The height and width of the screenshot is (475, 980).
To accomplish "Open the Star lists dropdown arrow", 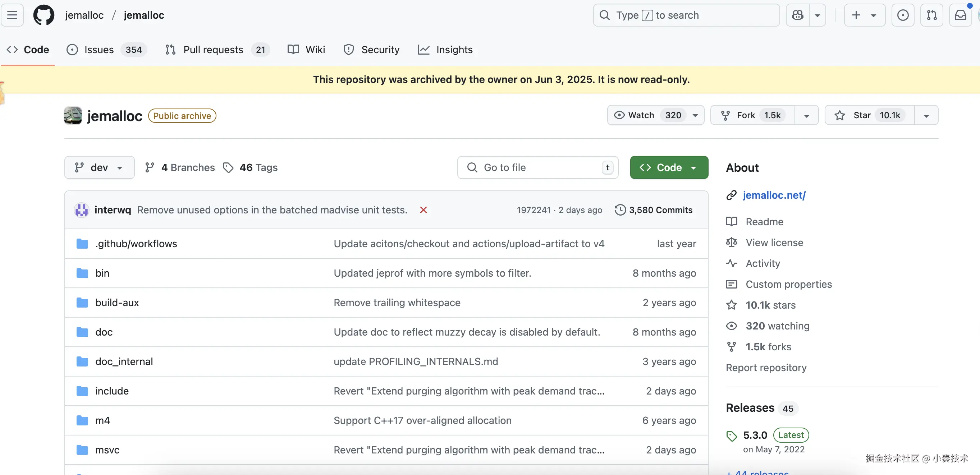I will point(926,116).
